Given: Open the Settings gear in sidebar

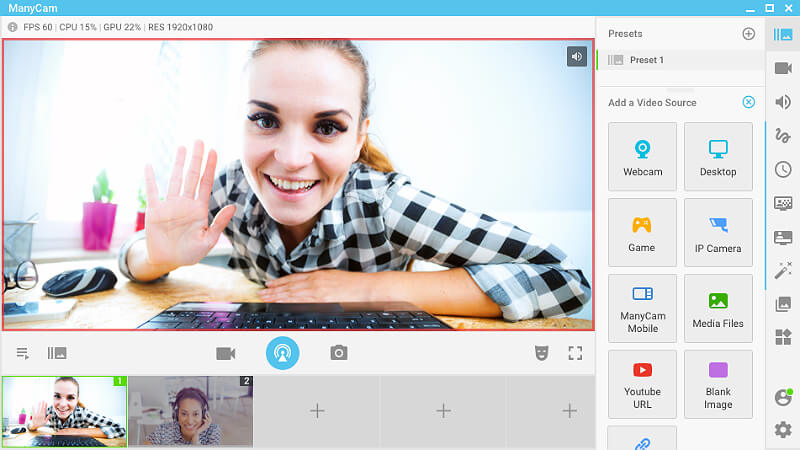Looking at the screenshot, I should coord(783,429).
